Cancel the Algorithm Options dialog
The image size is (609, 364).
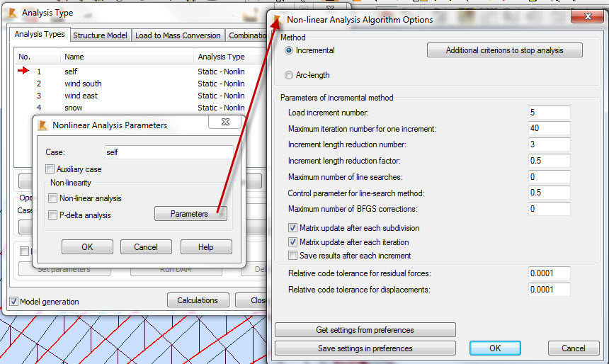574,348
